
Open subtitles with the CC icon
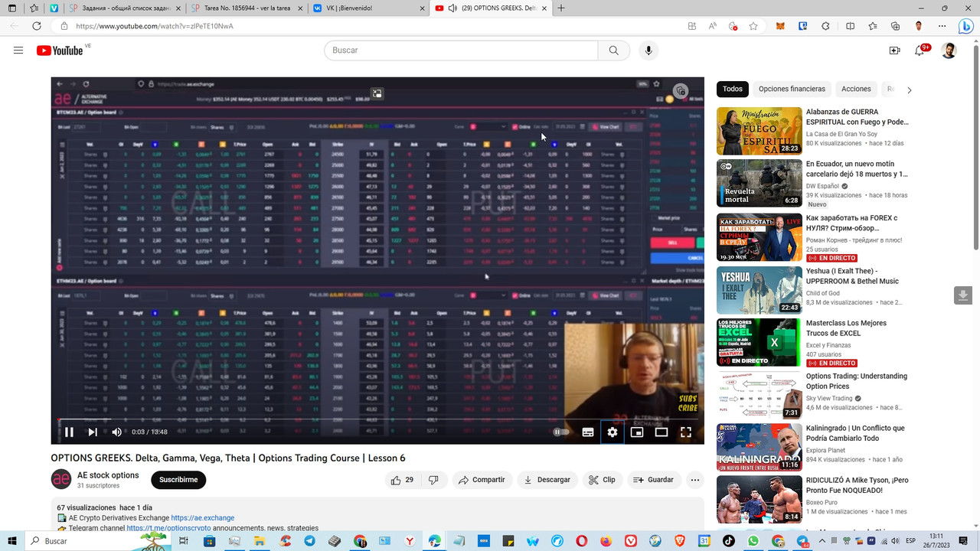(x=587, y=432)
